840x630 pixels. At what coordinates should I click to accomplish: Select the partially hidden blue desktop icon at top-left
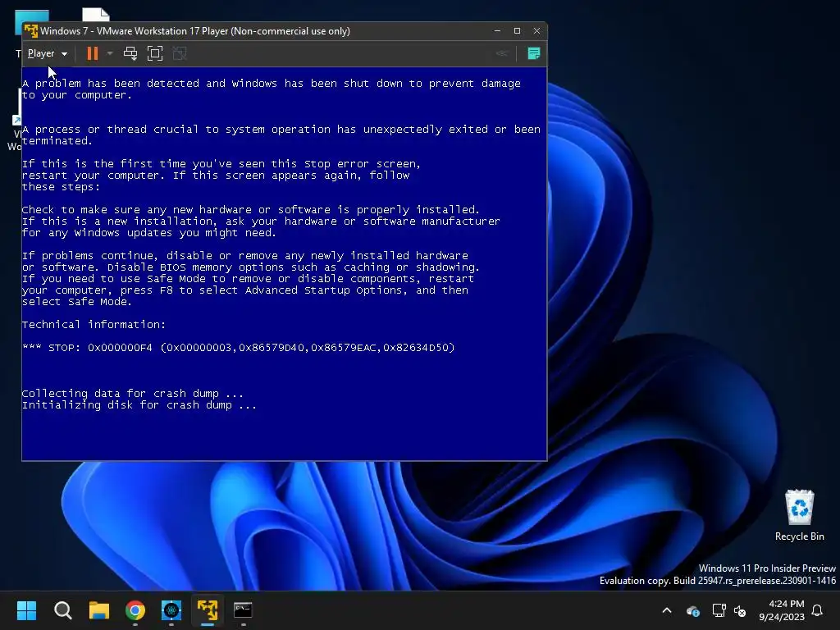click(x=32, y=16)
